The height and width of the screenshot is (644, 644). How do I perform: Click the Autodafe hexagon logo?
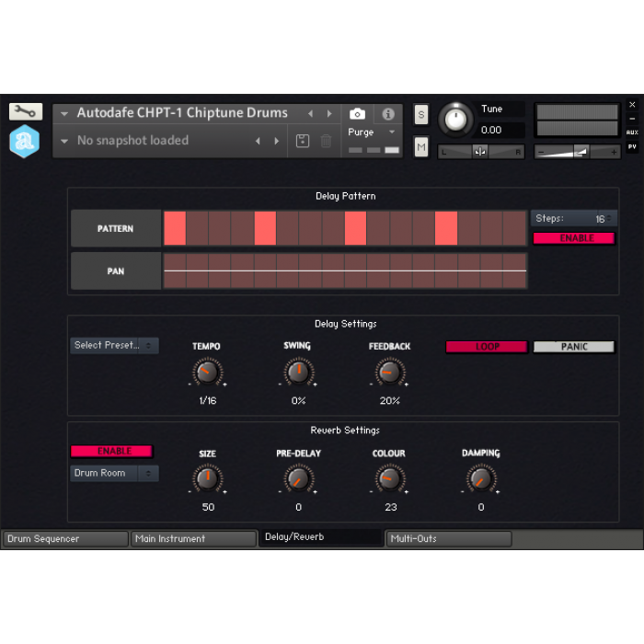pos(25,141)
